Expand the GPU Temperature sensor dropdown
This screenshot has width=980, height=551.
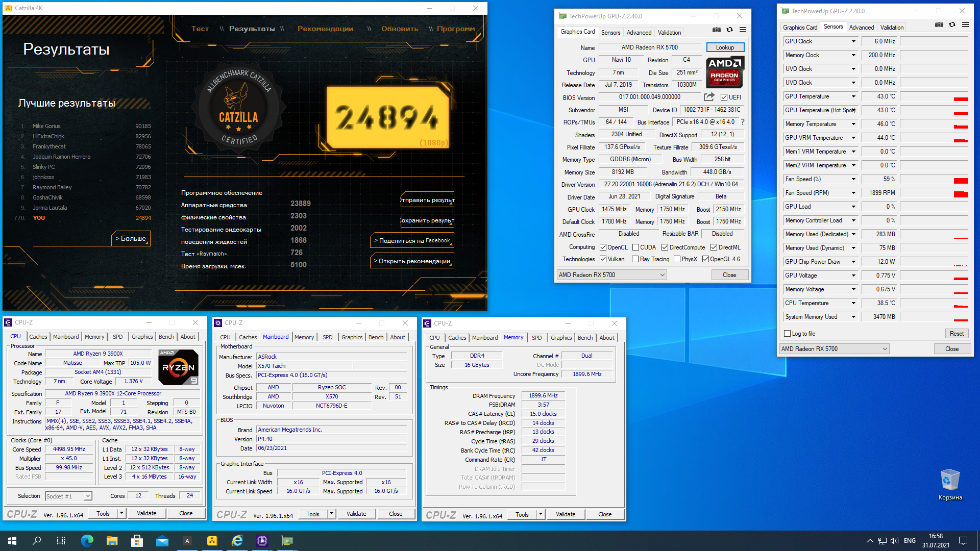click(853, 96)
